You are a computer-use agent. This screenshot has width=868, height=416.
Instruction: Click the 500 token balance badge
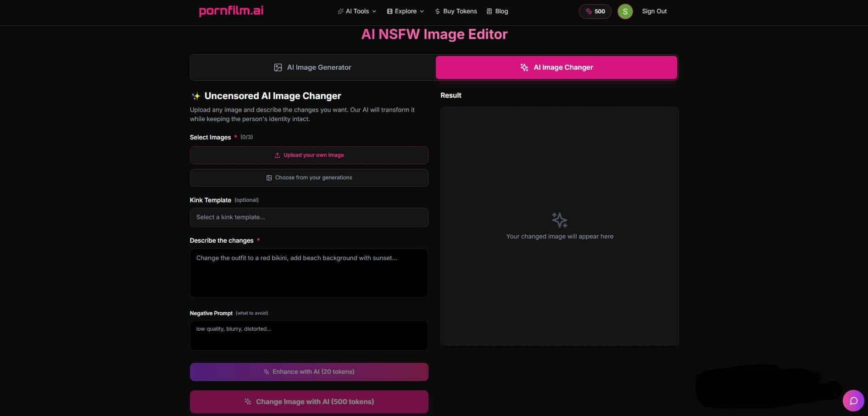(595, 11)
